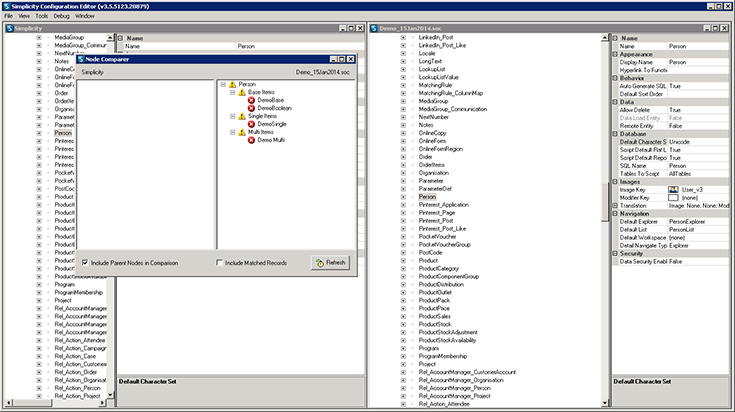Open the View menu
Screen dimensions: 735x412
pyautogui.click(x=24, y=16)
